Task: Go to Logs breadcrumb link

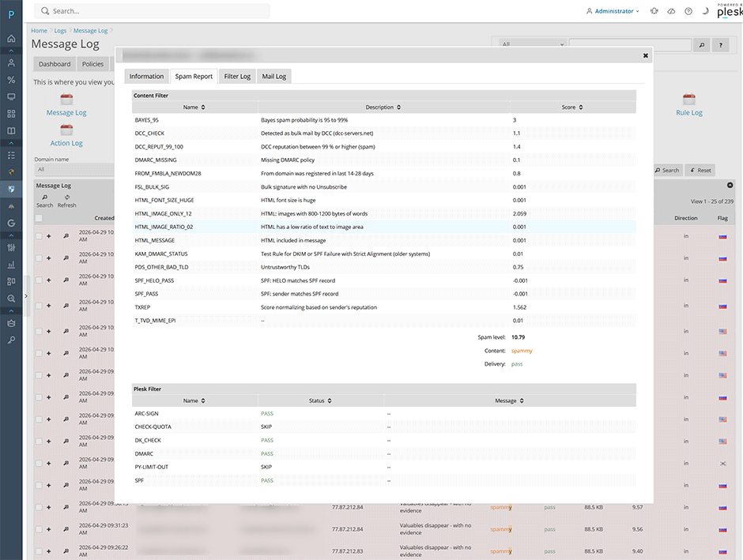Action: [60, 30]
